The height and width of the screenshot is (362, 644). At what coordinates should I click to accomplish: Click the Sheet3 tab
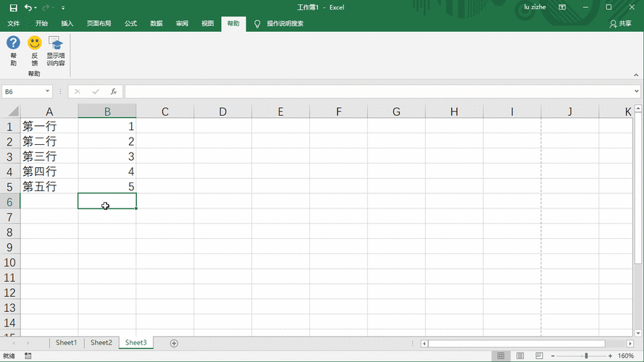pos(136,342)
